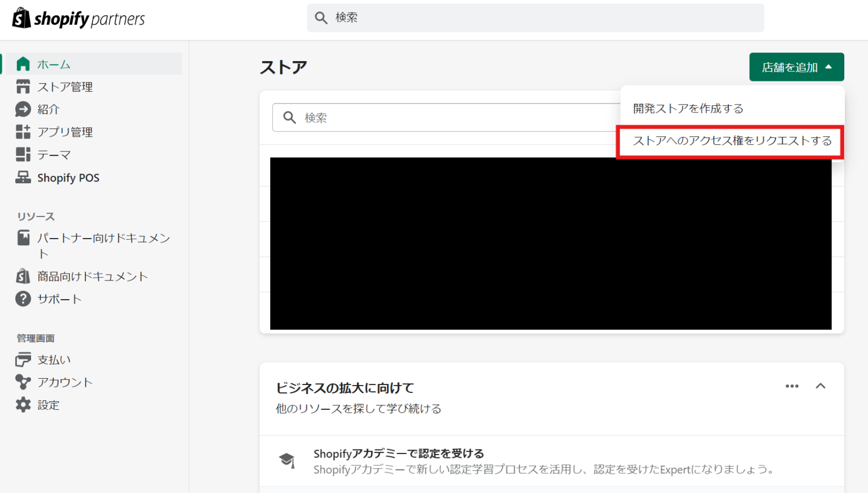
Task: Collapse the ビジネスの拡大に向けて section chevron
Action: (821, 386)
